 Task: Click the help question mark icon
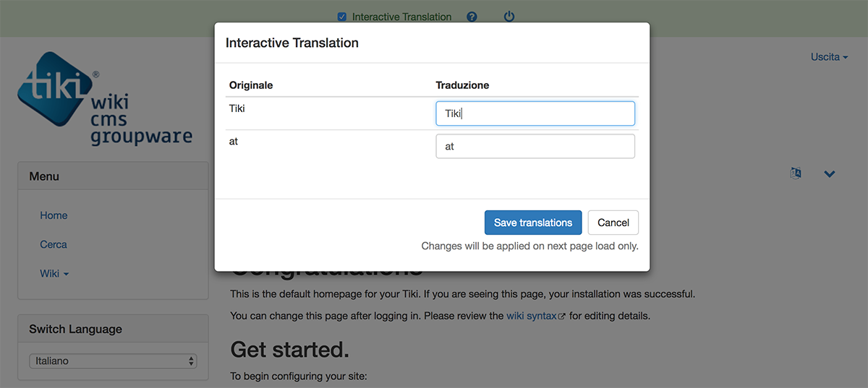[472, 17]
